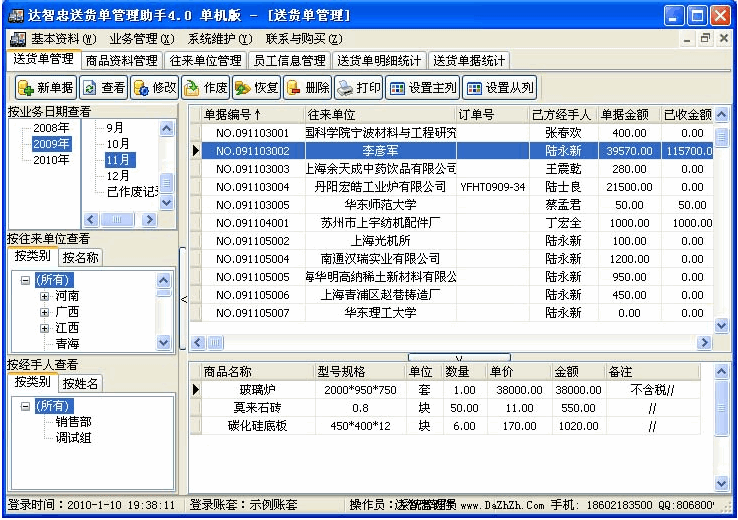Image resolution: width=738 pixels, height=520 pixels.
Task: Click the 商品名称 column header in the detail grid
Action: coord(257,372)
